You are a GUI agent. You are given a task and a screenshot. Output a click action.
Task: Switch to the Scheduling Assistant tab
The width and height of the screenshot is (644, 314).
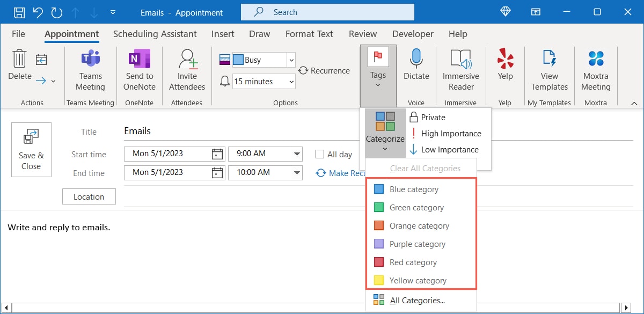(155, 34)
